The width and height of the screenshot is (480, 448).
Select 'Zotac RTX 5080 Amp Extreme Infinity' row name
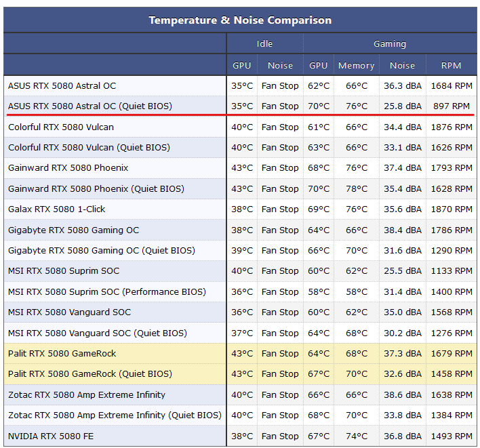[x=87, y=394]
